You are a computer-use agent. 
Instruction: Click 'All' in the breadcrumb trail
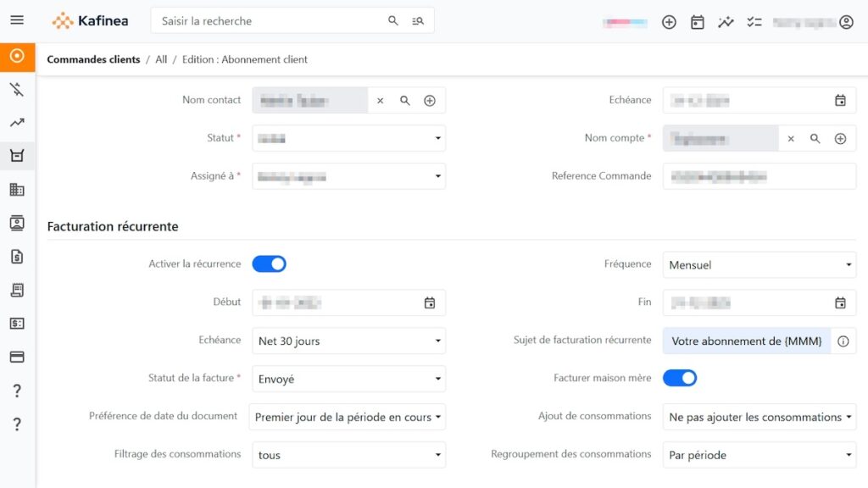[x=160, y=59]
